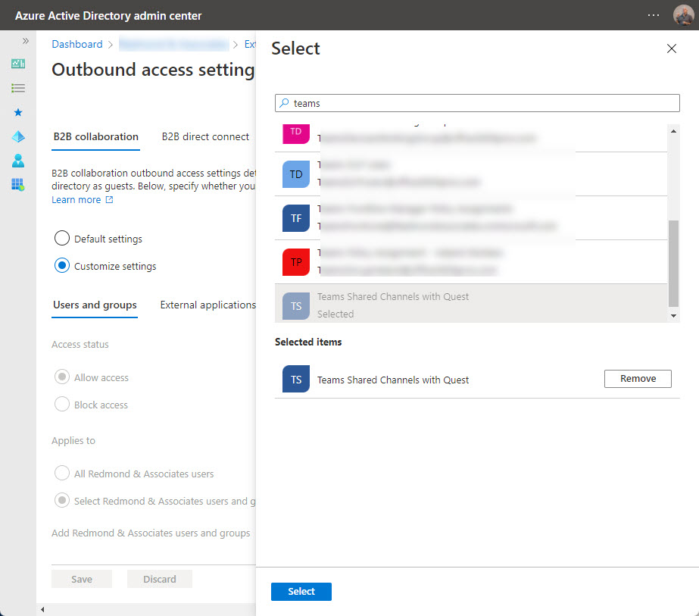This screenshot has height=616, width=699.
Task: Switch to Users and groups tab
Action: click(95, 305)
